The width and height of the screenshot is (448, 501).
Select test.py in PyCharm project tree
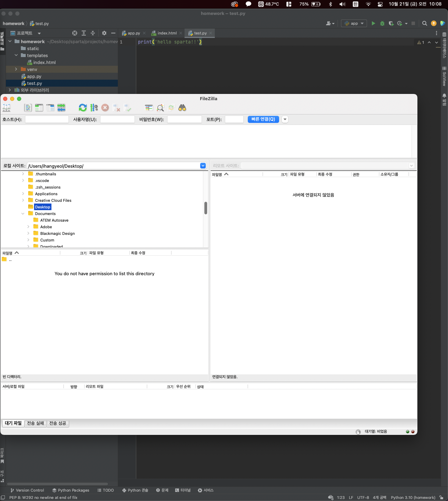coord(34,83)
